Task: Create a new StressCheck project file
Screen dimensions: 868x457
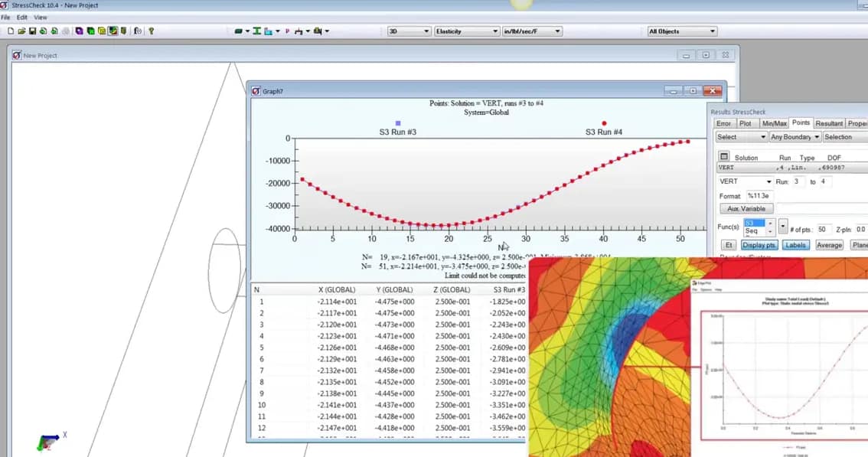Action: point(11,31)
